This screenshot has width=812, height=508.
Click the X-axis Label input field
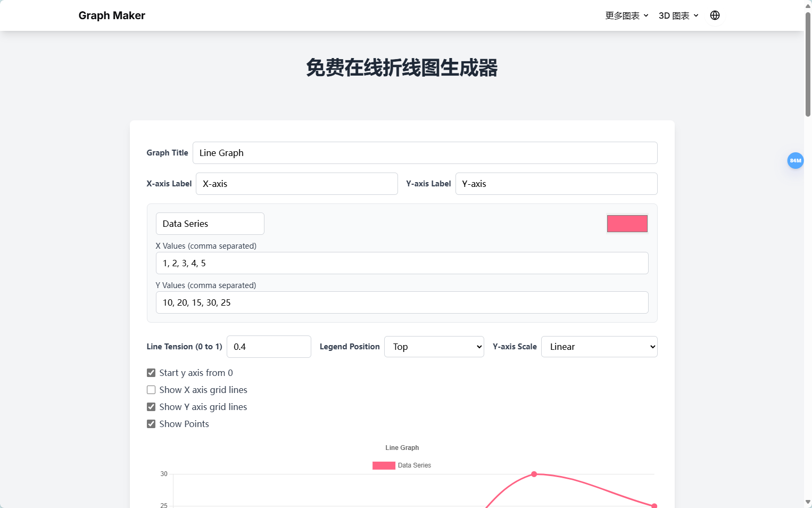pos(296,184)
